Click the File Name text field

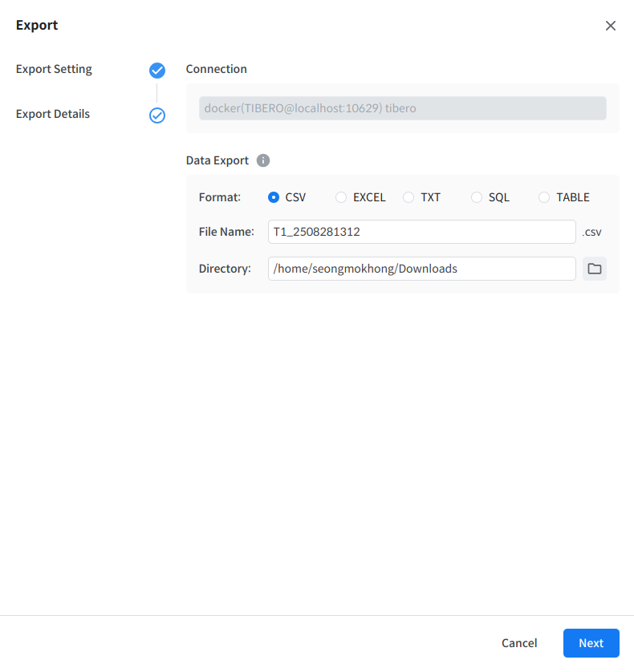pos(421,232)
